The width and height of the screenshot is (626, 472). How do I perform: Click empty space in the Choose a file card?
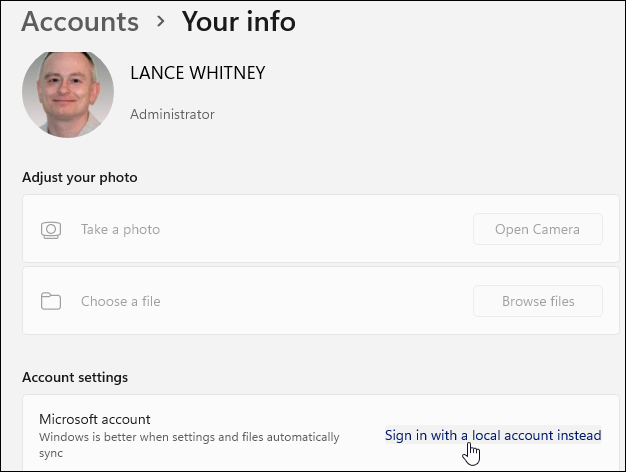(x=320, y=302)
